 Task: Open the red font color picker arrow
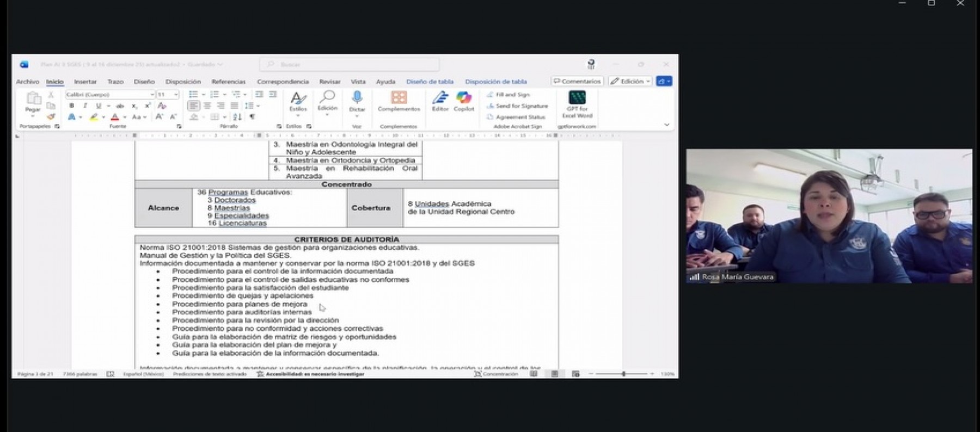[125, 117]
